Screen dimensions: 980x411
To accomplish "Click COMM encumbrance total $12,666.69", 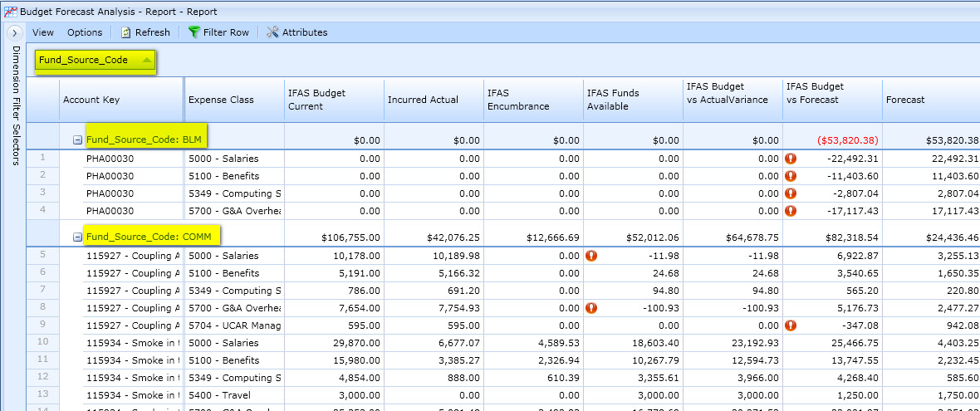I will pos(552,237).
